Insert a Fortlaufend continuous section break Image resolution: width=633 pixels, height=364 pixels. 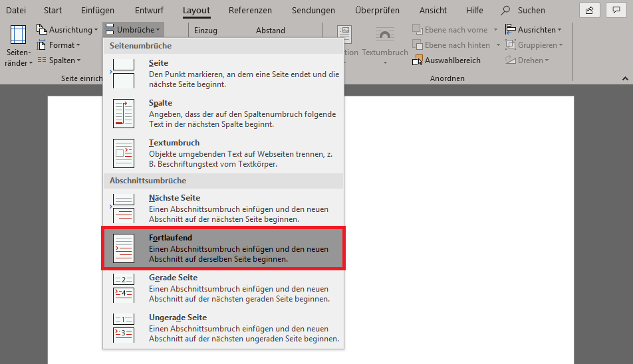[x=223, y=248]
